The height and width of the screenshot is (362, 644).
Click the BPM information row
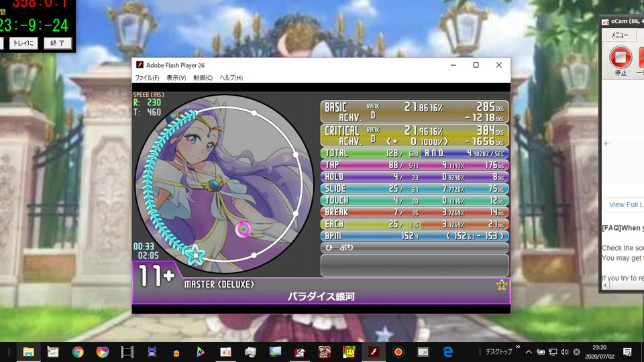coord(415,236)
